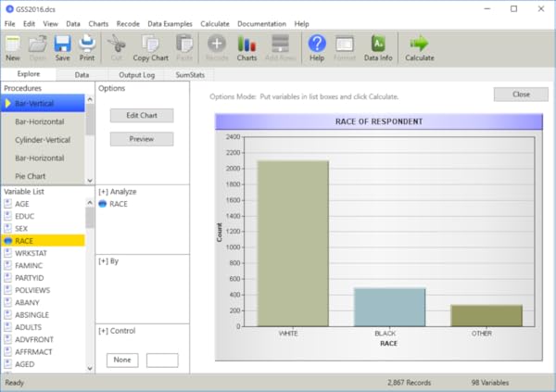The image size is (556, 392).
Task: Click the PARTYID variable icon
Action: click(x=7, y=278)
